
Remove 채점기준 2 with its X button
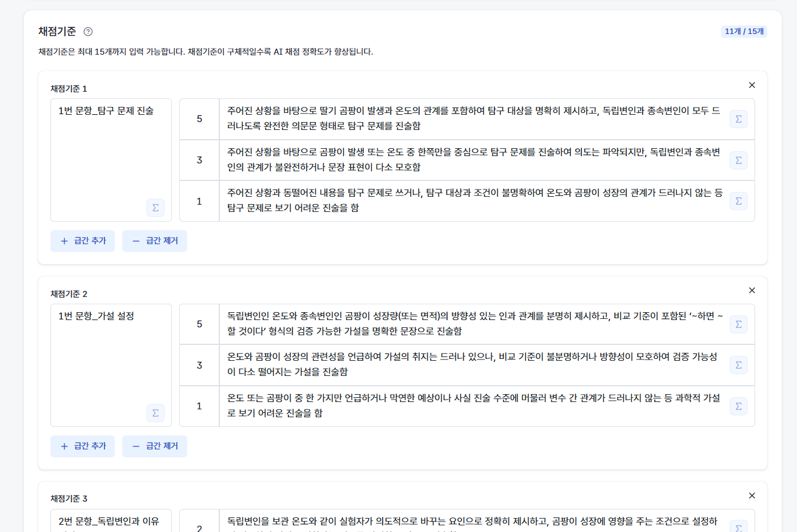tap(752, 290)
